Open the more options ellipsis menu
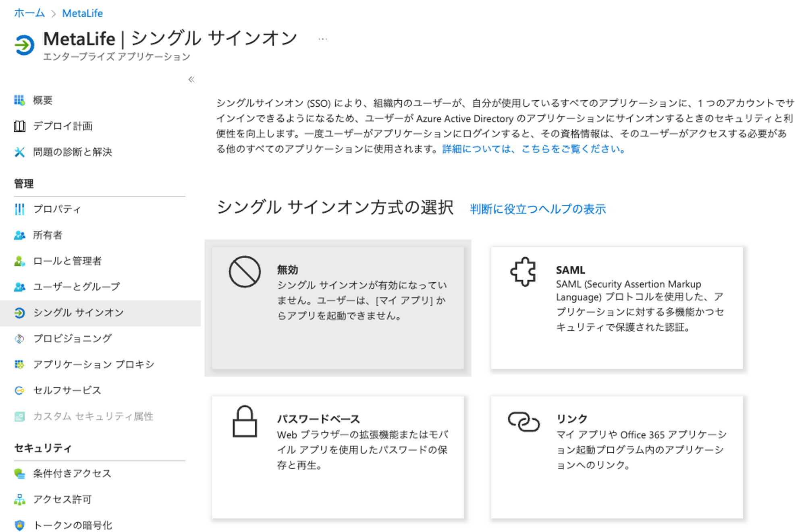This screenshot has height=532, width=806. coord(322,39)
